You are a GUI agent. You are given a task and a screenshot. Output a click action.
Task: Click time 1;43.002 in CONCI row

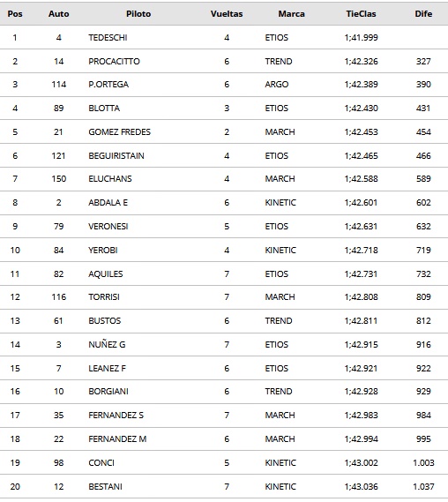coord(361,463)
